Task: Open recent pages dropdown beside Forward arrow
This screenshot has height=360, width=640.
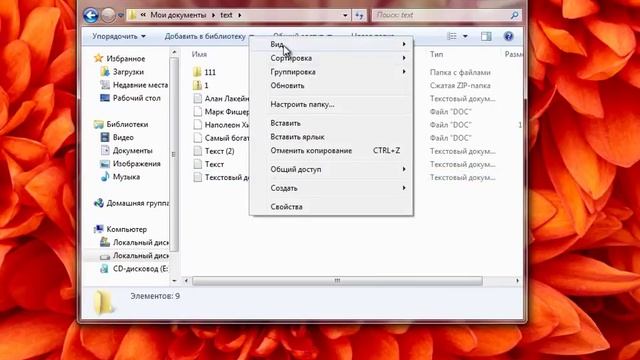Action: pyautogui.click(x=120, y=16)
